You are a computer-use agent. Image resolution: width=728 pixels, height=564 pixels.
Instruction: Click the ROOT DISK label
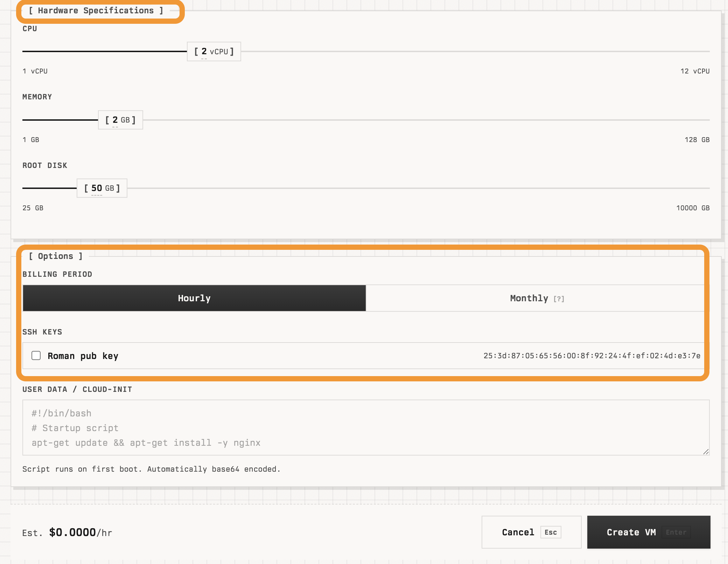coord(45,165)
